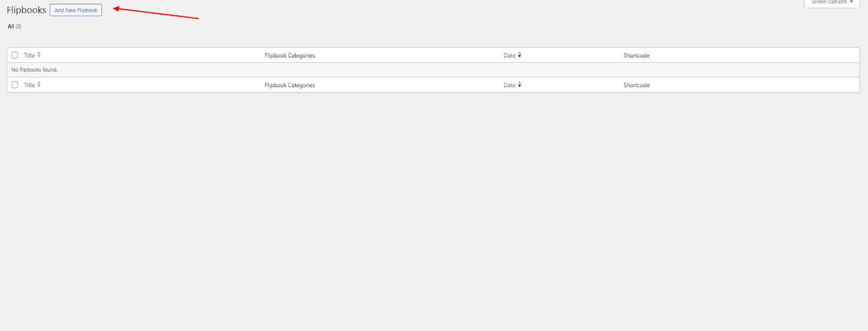Viewport: 868px width, 331px height.
Task: Click the Date sort arrows in footer
Action: (520, 85)
